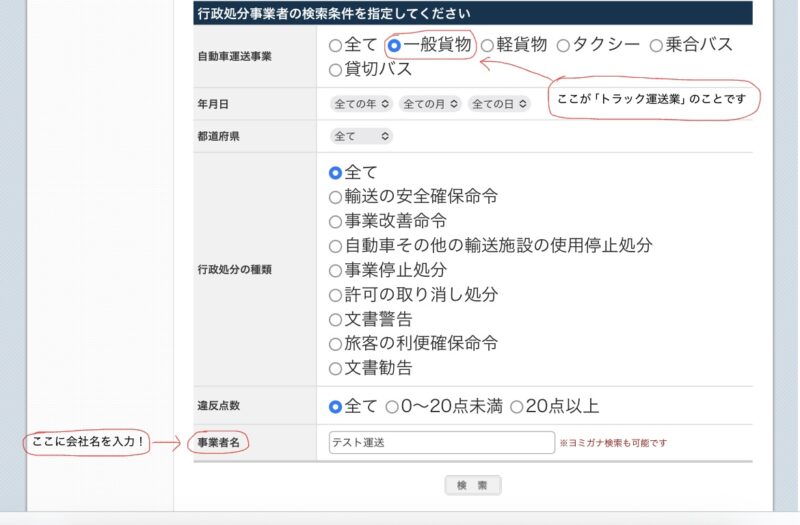Image resolution: width=800 pixels, height=525 pixels.
Task: Open the 都道府県 prefecture dropdown
Action: pos(361,136)
